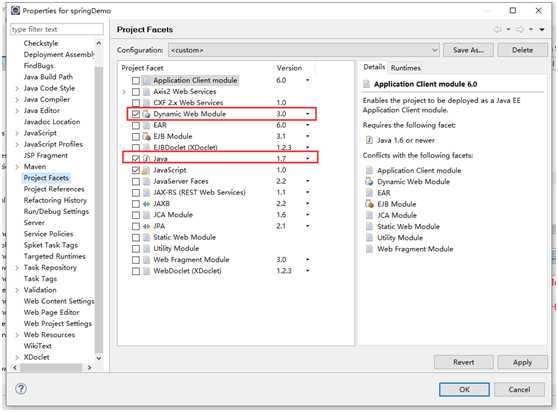Check the JAXB facet checkbox

(136, 204)
